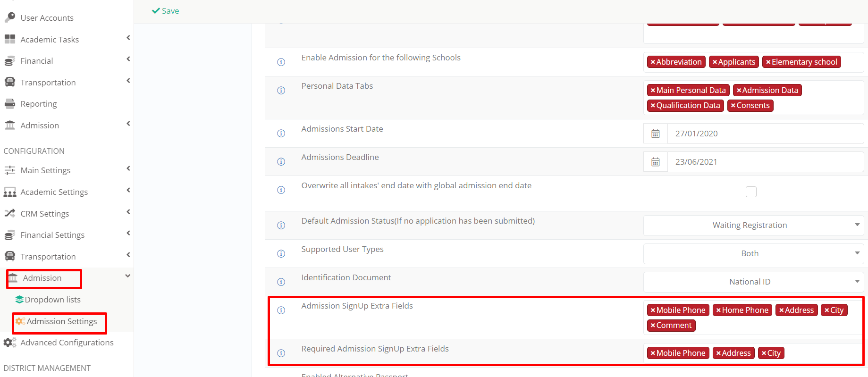The height and width of the screenshot is (377, 868).
Task: Open Supported User Types dropdown
Action: click(753, 253)
